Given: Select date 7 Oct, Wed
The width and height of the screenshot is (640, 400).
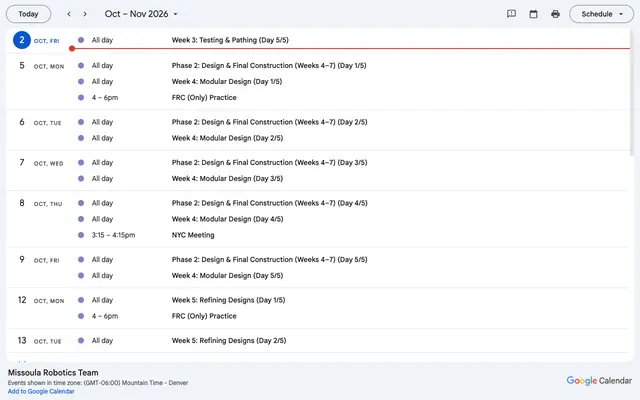Looking at the screenshot, I should coord(22,162).
